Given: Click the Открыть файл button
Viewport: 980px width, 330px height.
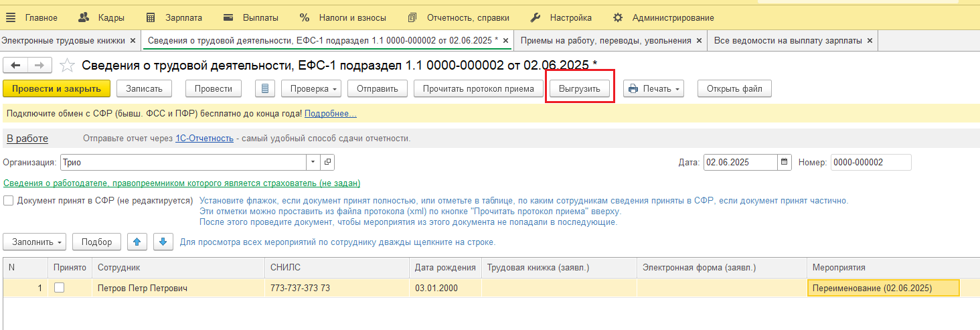Looking at the screenshot, I should pyautogui.click(x=734, y=88).
